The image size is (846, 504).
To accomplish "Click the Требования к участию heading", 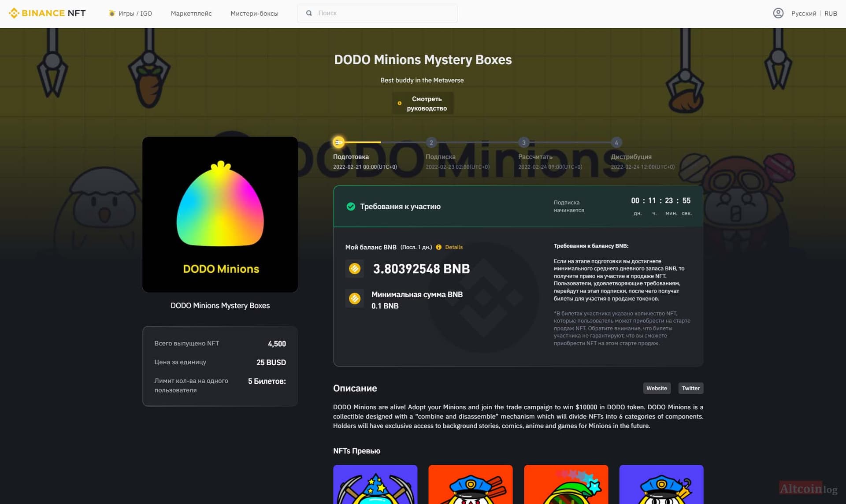I will coord(400,206).
